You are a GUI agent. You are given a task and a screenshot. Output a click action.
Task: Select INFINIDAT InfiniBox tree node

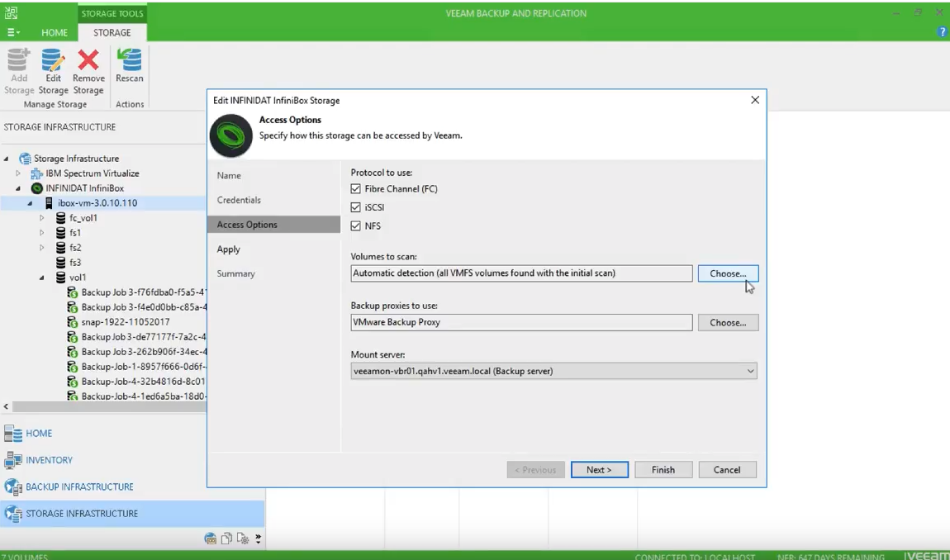(84, 187)
